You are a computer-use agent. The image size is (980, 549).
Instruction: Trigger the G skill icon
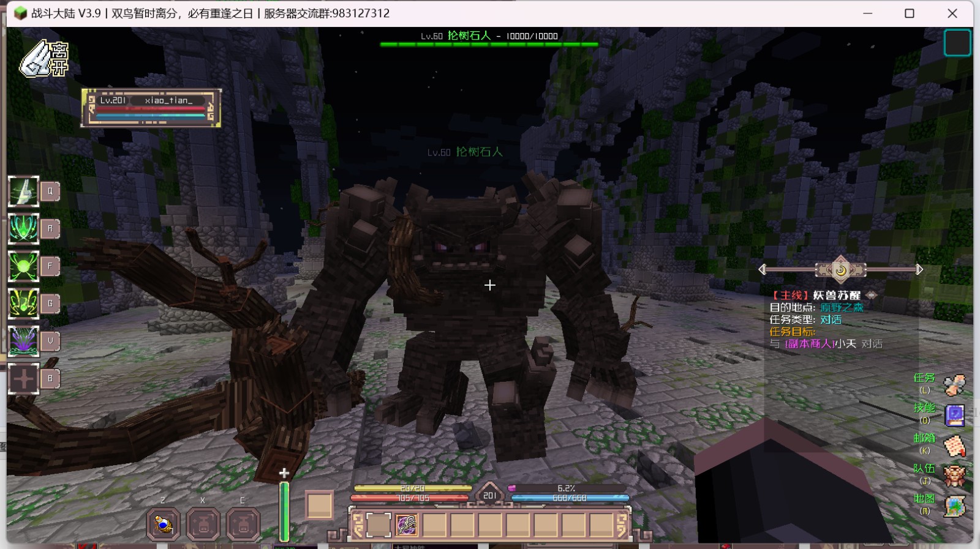(x=24, y=304)
